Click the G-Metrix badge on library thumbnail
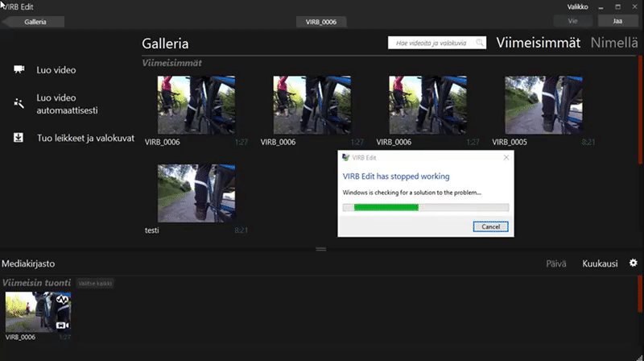 pyautogui.click(x=63, y=300)
